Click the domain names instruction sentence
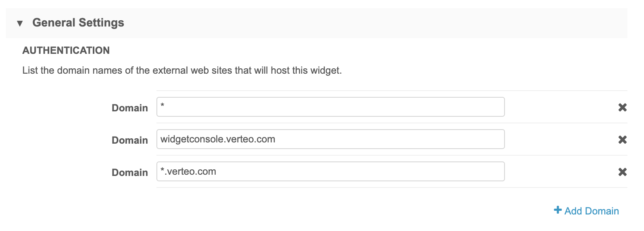 coord(182,70)
